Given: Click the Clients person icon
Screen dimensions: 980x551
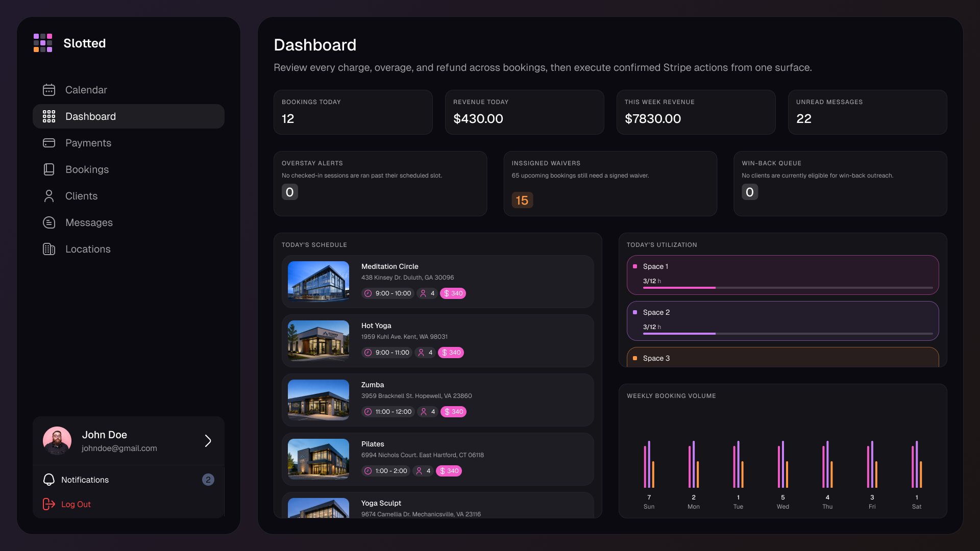Looking at the screenshot, I should tap(49, 196).
